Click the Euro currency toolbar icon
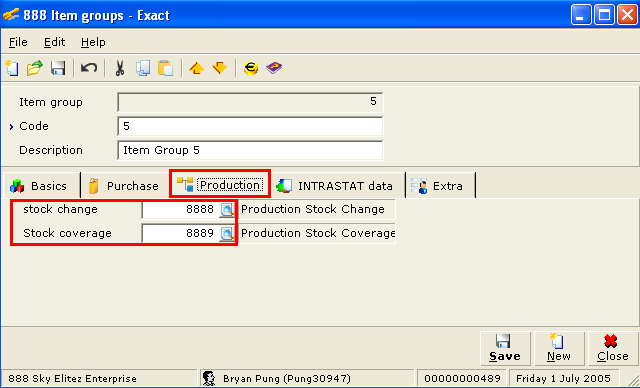 pos(251,68)
